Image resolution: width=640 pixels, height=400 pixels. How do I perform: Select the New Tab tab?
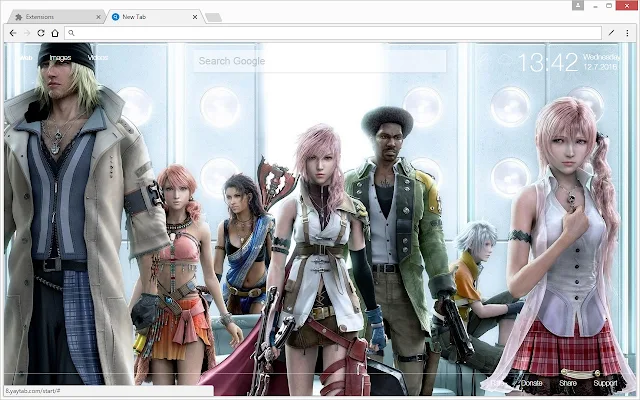click(x=154, y=17)
